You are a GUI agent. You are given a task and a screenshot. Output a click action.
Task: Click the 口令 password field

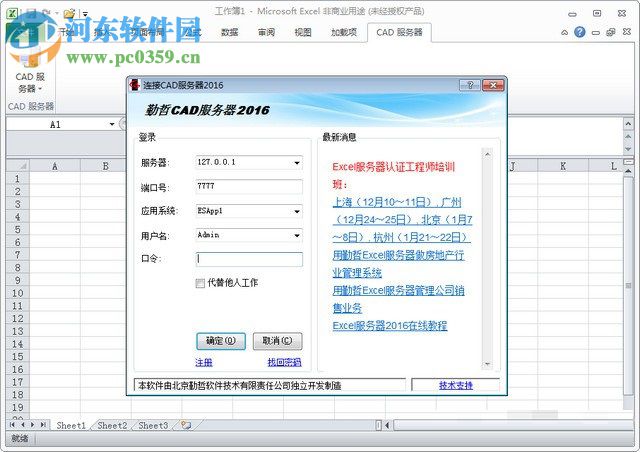point(249,259)
